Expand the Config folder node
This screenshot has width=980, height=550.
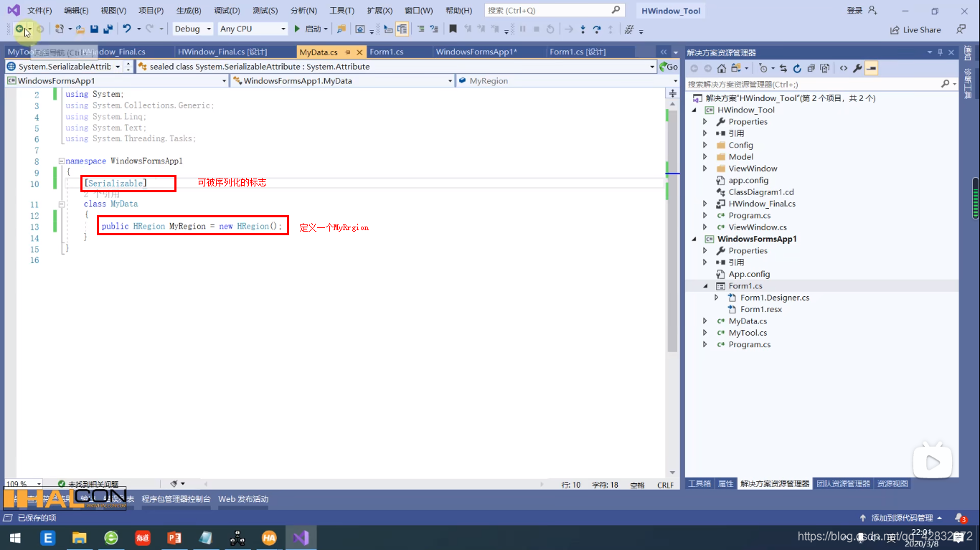(705, 145)
